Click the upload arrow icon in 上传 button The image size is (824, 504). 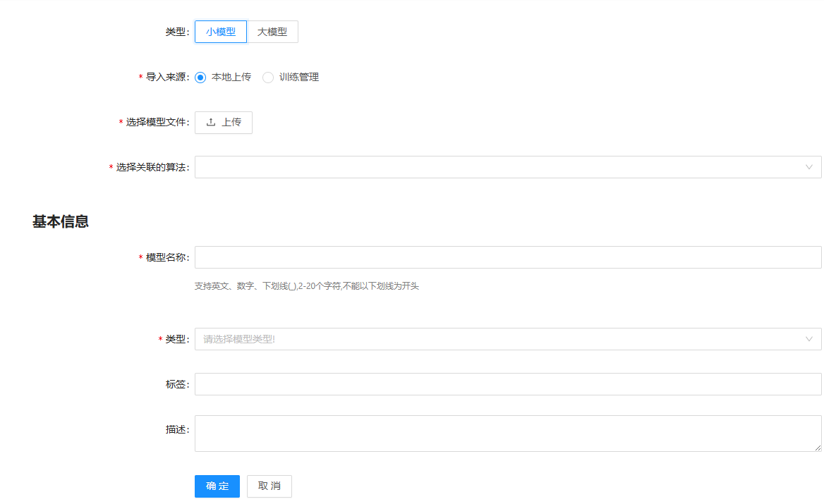click(x=211, y=123)
